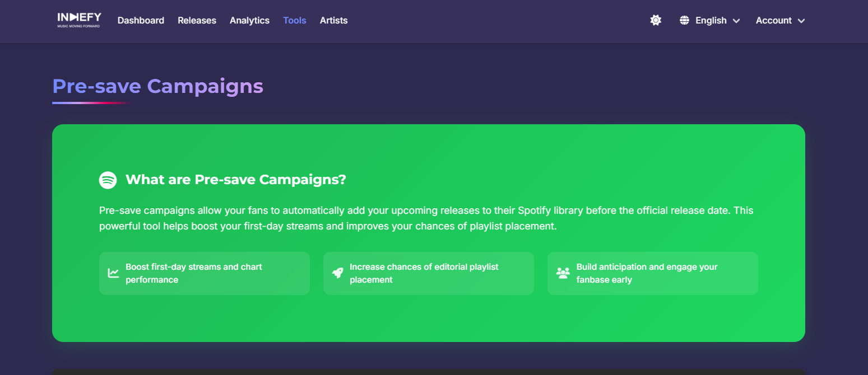Expand the Account menu
The height and width of the screenshot is (375, 868).
[773, 21]
